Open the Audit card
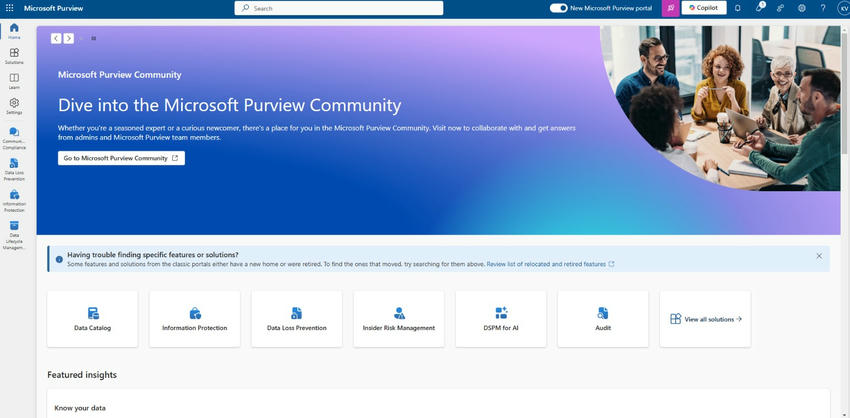This screenshot has width=850, height=418. [x=603, y=319]
